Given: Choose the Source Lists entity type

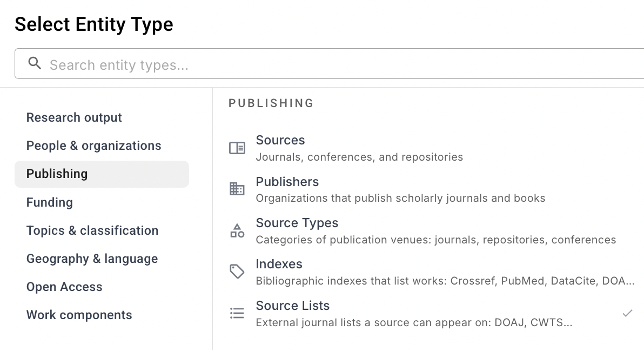Looking at the screenshot, I should (431, 313).
